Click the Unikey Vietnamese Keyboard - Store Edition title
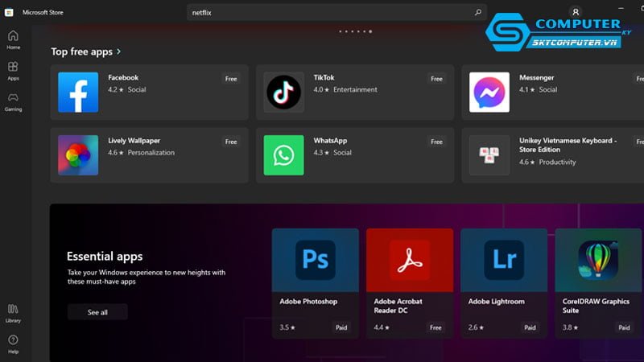Image resolution: width=644 pixels, height=362 pixels. pos(568,145)
